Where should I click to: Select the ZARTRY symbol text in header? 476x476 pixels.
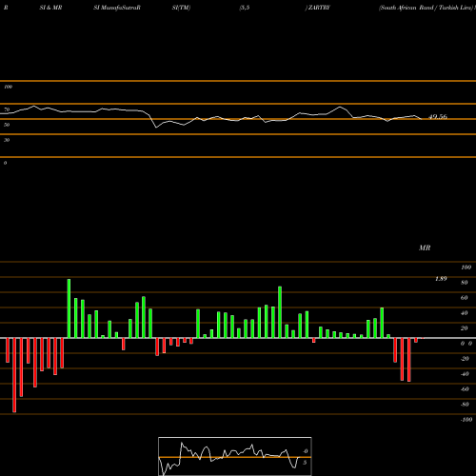(x=318, y=8)
